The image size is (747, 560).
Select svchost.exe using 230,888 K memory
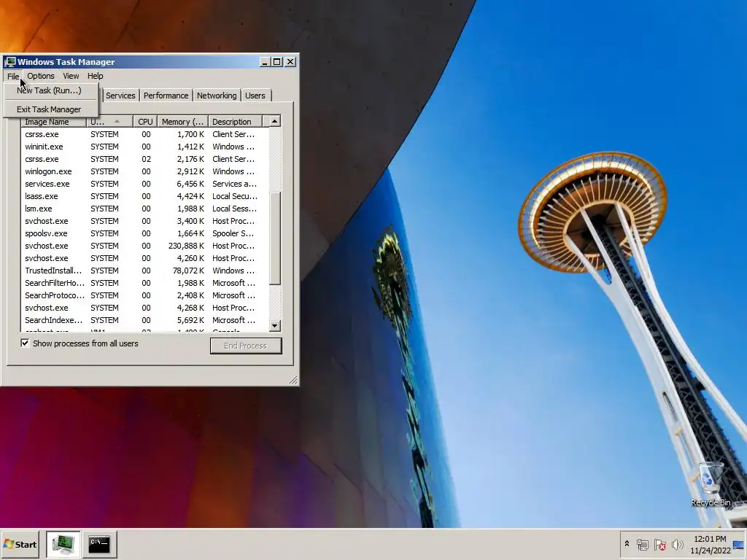(145, 246)
